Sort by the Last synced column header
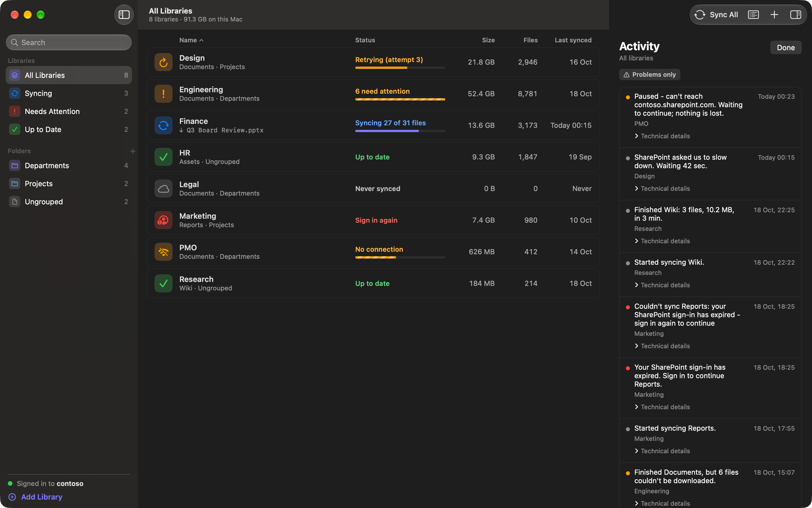 (573, 40)
